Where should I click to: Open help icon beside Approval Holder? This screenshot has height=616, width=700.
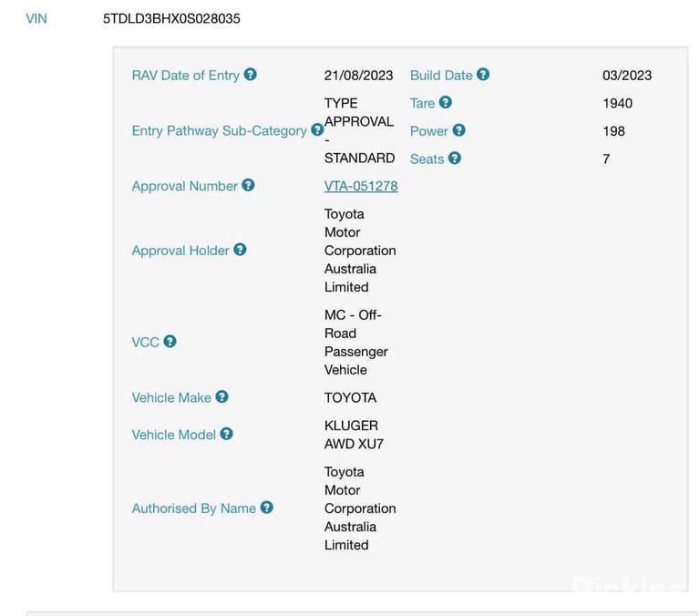click(x=241, y=250)
